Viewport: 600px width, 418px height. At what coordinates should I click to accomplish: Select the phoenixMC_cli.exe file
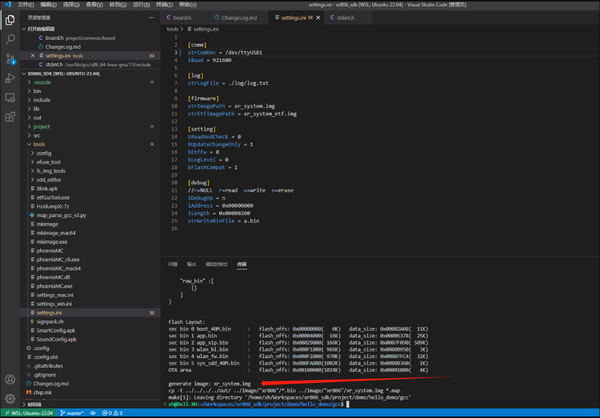coord(90,260)
